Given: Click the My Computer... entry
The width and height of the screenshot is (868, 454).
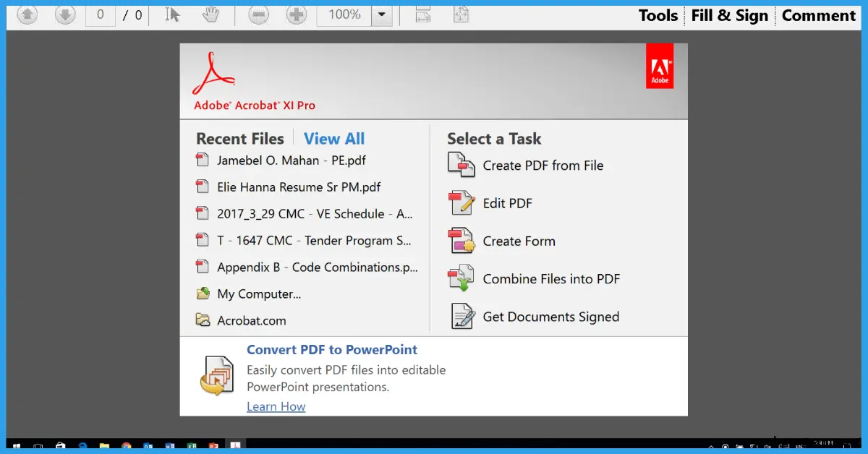Looking at the screenshot, I should [259, 294].
